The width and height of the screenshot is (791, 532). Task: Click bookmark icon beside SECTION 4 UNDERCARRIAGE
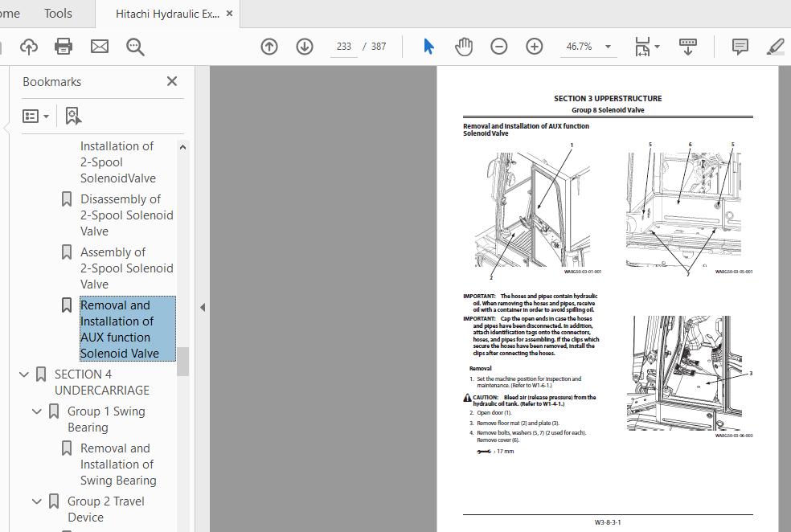[41, 374]
